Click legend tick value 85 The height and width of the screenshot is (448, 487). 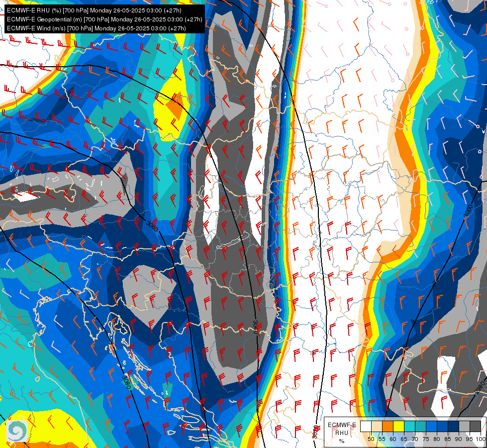click(x=448, y=439)
